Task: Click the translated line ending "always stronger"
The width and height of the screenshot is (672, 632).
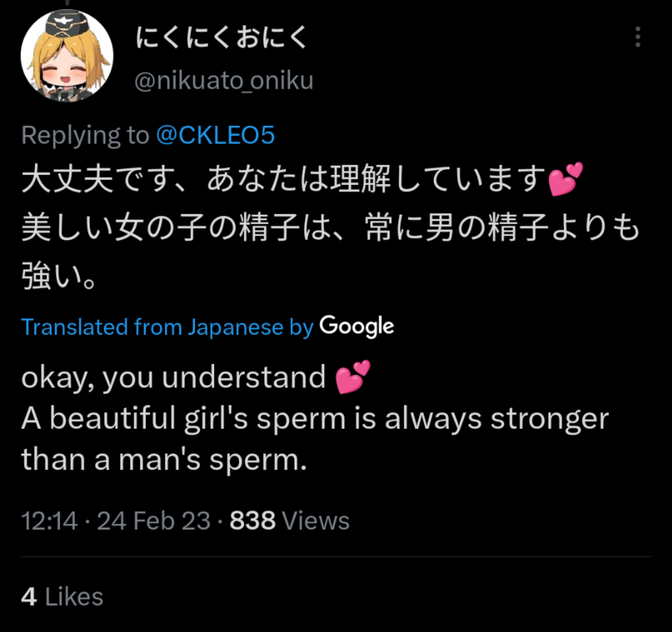Action: [314, 418]
